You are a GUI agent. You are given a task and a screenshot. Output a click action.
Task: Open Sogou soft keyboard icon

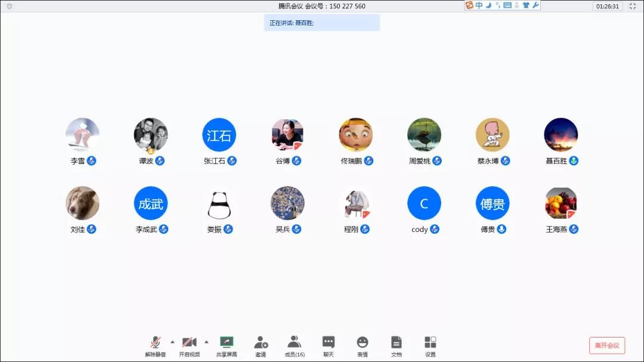[507, 5]
